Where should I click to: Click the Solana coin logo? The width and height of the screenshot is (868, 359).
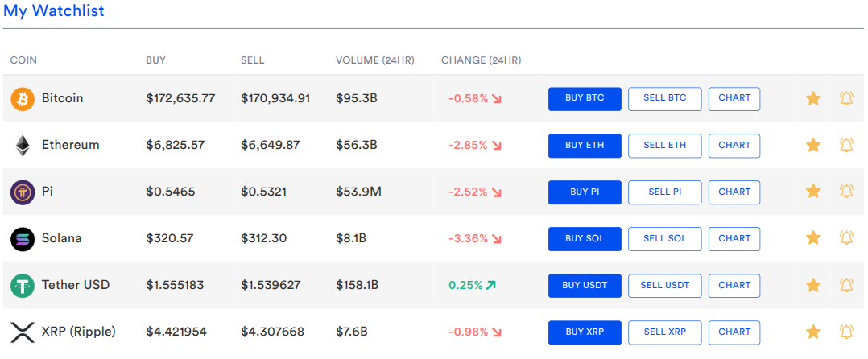23,239
